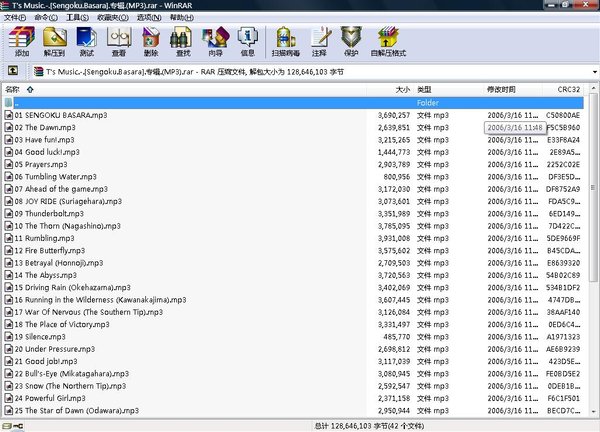Sort by the Name (名称) column header

tap(184, 90)
